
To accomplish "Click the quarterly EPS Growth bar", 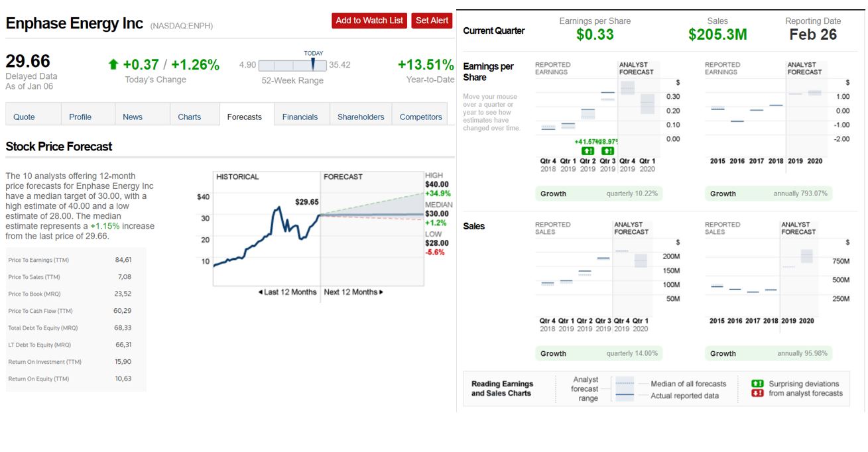I will pyautogui.click(x=599, y=194).
